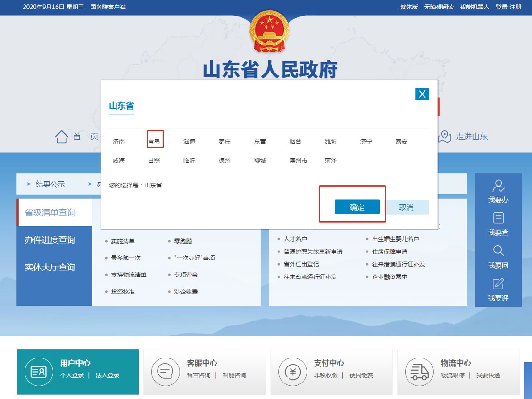Open 企业融资需求 link
The width and height of the screenshot is (532, 399).
click(x=390, y=277)
